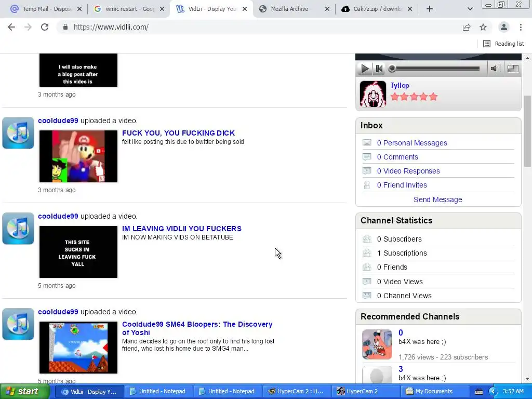Open 0 Personal Messages
The width and height of the screenshot is (532, 399).
(412, 143)
